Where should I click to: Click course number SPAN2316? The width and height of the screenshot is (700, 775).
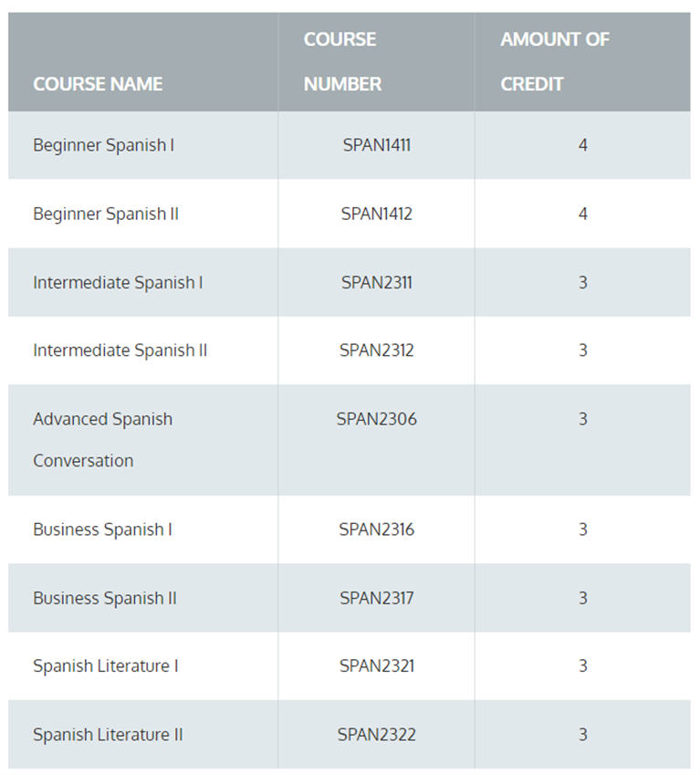376,529
